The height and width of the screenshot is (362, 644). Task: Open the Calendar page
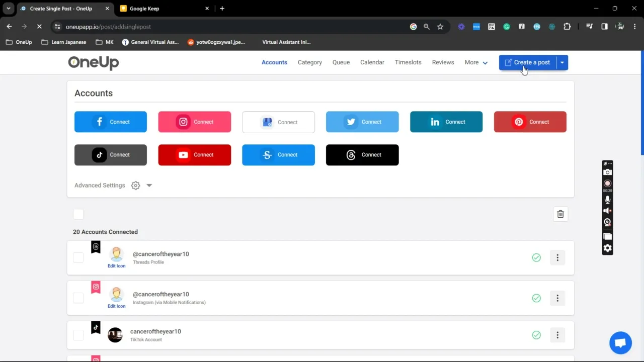tap(372, 62)
